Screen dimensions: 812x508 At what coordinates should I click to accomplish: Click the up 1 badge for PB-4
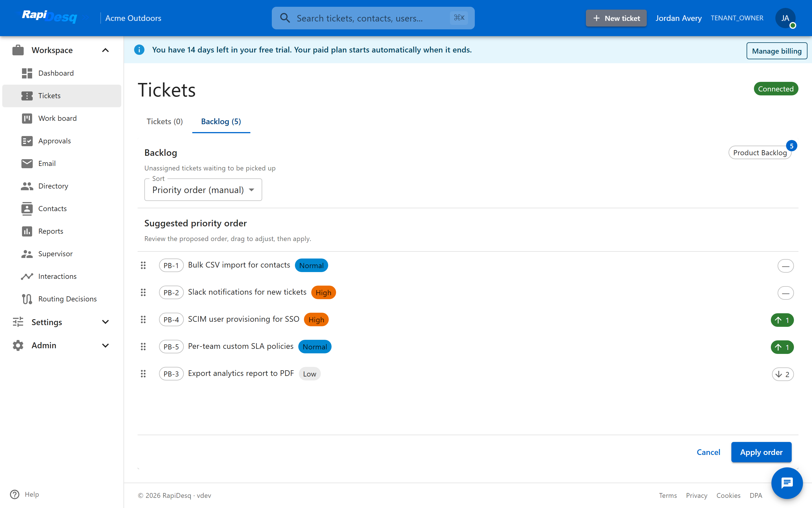tap(782, 320)
